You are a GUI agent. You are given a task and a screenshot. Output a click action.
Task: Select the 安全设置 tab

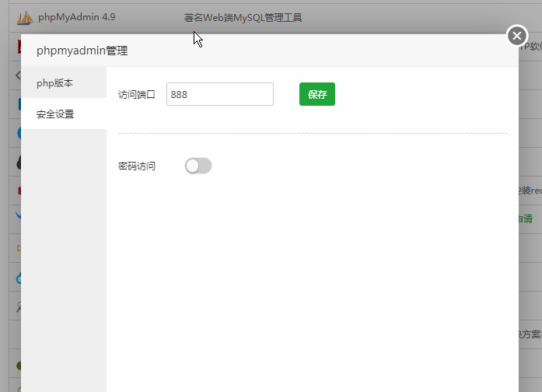[64, 114]
